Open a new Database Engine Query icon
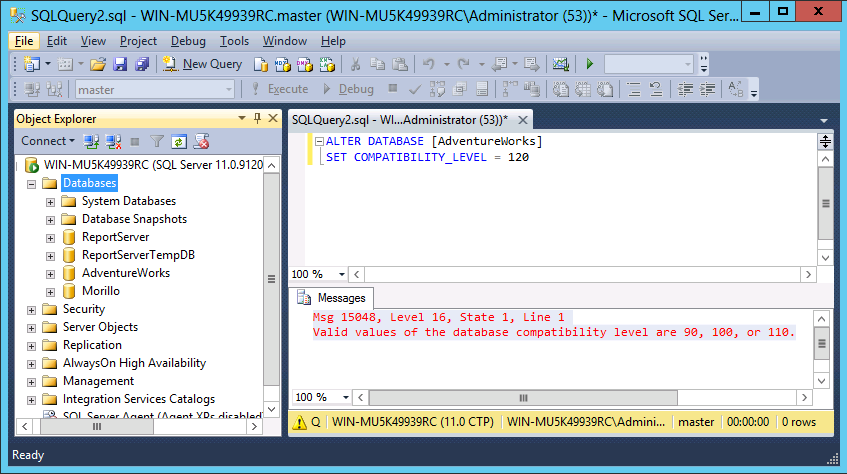This screenshot has width=847, height=474. pyautogui.click(x=261, y=64)
